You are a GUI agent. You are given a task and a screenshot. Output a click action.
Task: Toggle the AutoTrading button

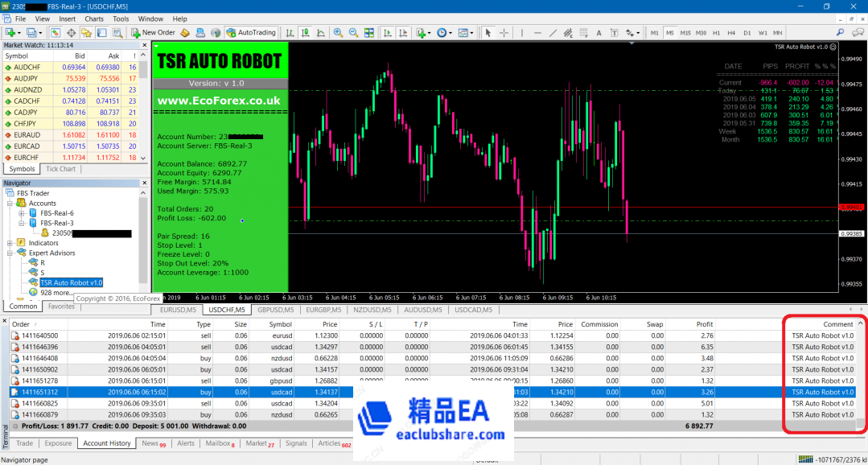coord(251,33)
